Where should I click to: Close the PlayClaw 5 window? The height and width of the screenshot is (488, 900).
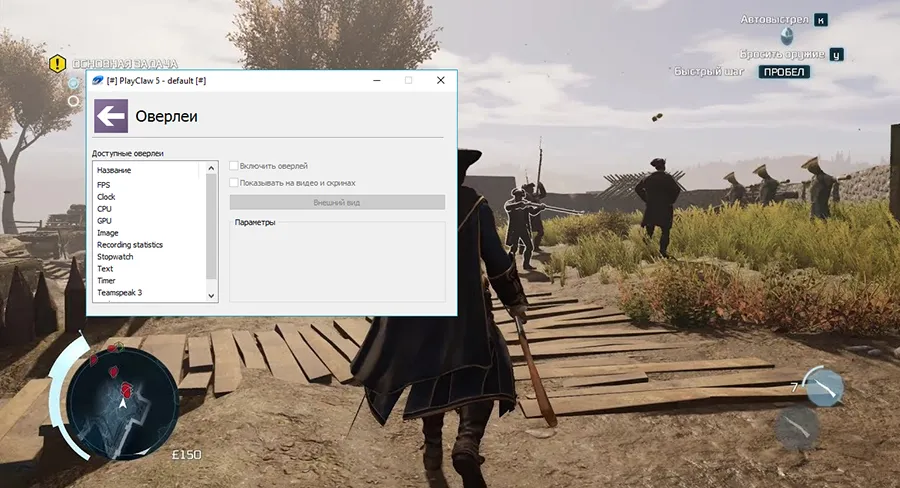click(440, 81)
